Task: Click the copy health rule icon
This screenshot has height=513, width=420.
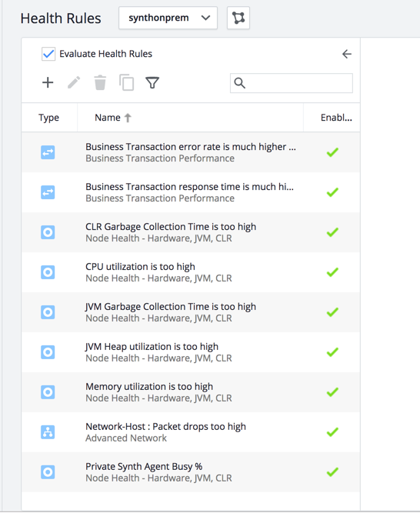Action: pyautogui.click(x=126, y=82)
